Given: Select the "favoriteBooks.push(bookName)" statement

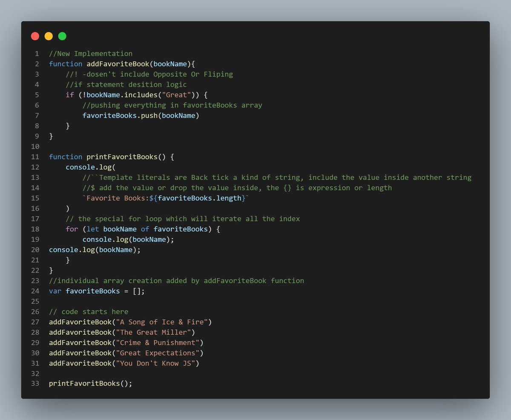Looking at the screenshot, I should pos(141,115).
